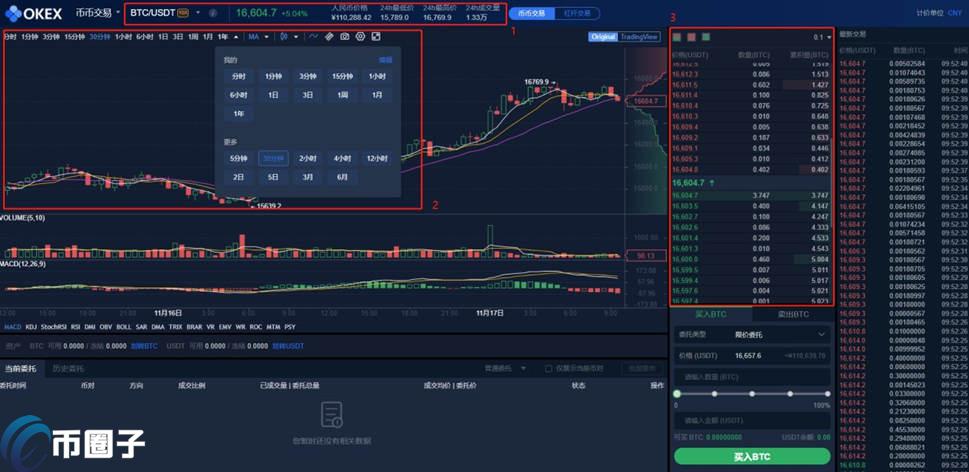Collapse the time interval popup arrow
The height and width of the screenshot is (472, 969).
(235, 37)
